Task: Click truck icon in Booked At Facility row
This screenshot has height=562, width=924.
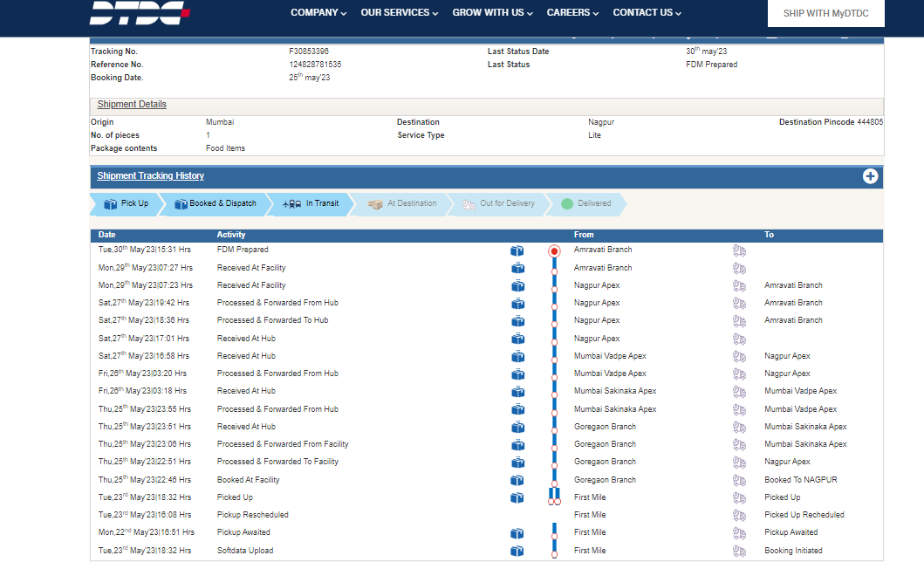Action: click(x=740, y=480)
